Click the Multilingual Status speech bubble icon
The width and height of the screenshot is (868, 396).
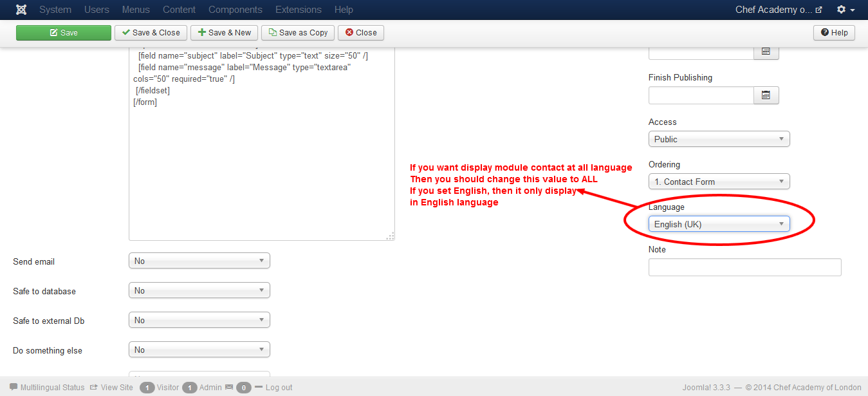[x=14, y=387]
